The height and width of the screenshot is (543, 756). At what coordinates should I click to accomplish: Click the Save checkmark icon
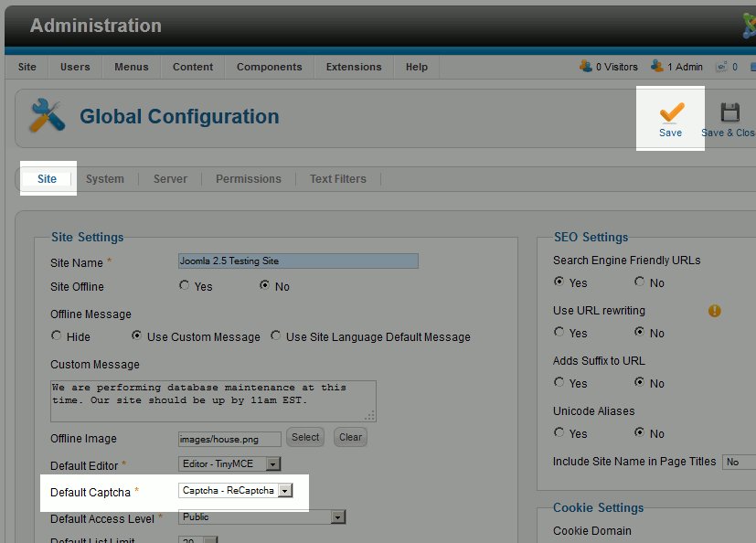[x=671, y=112]
